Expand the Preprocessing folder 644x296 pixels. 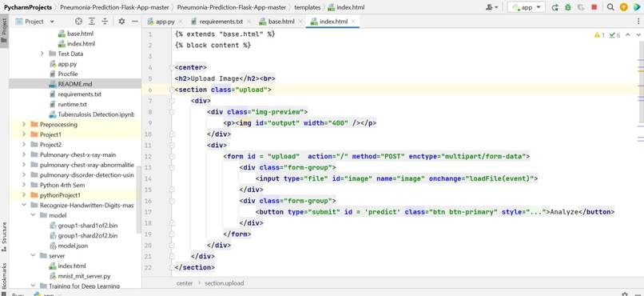[x=24, y=124]
